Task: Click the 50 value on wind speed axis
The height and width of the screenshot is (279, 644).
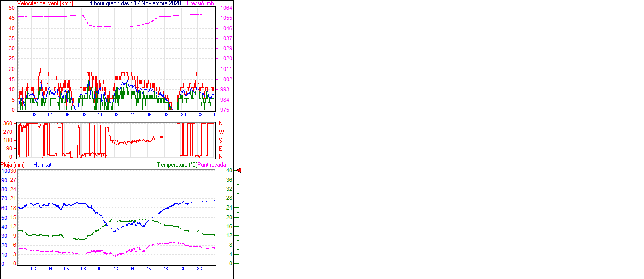Action: click(x=12, y=8)
